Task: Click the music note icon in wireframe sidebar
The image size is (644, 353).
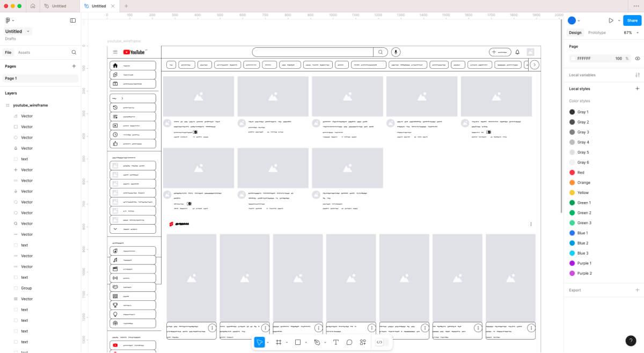Action: (x=115, y=260)
